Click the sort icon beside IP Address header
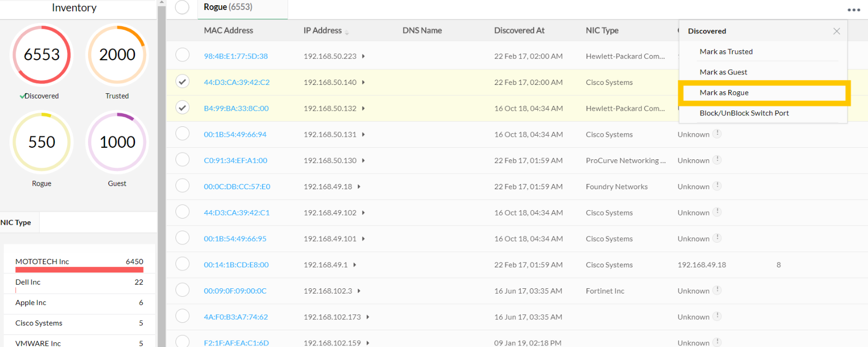This screenshot has width=868, height=347. click(x=347, y=32)
